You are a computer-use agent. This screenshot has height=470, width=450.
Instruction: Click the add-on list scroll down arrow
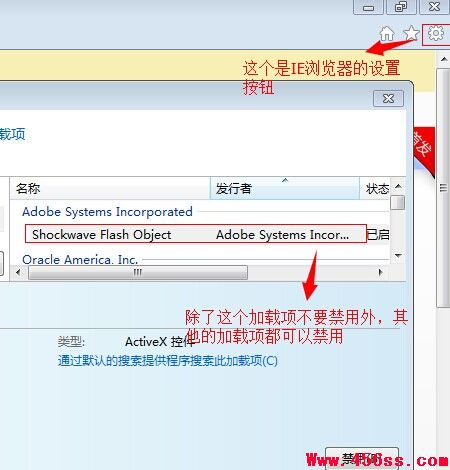(x=398, y=256)
